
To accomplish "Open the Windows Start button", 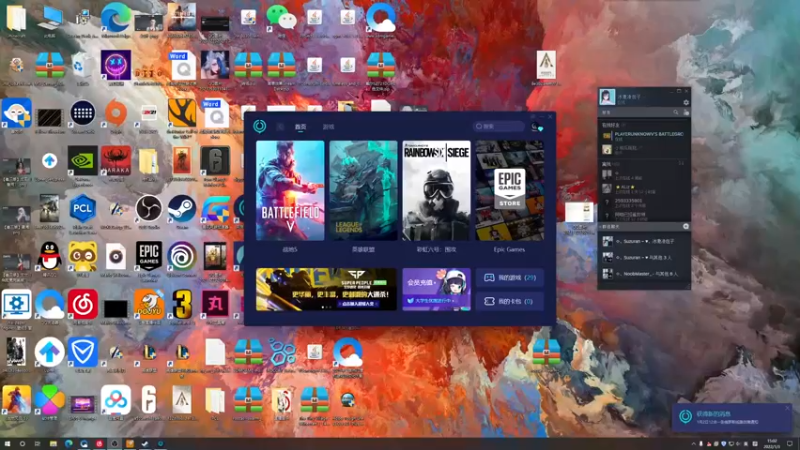I will (x=7, y=444).
